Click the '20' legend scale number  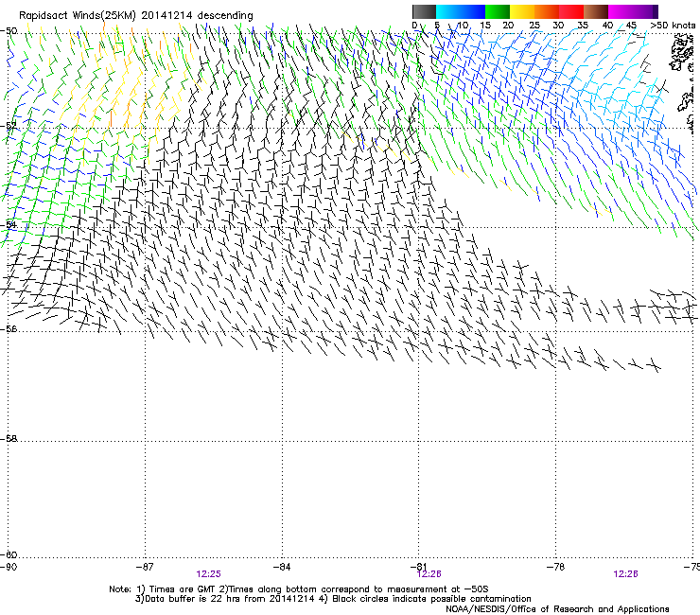[x=508, y=26]
